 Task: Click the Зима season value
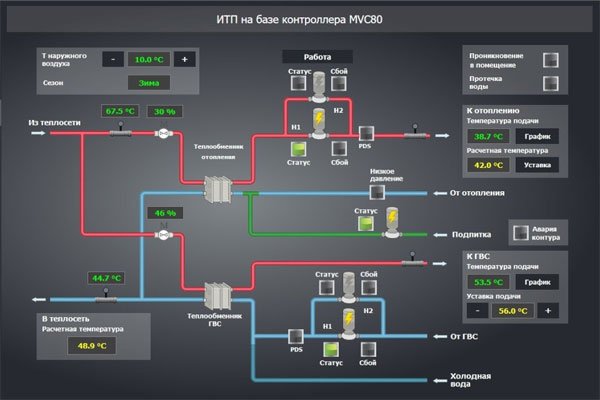pyautogui.click(x=149, y=83)
